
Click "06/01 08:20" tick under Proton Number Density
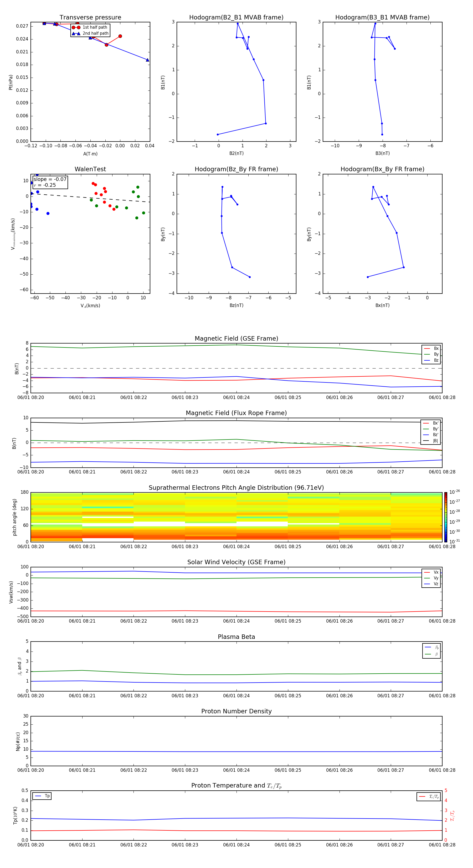[31, 770]
